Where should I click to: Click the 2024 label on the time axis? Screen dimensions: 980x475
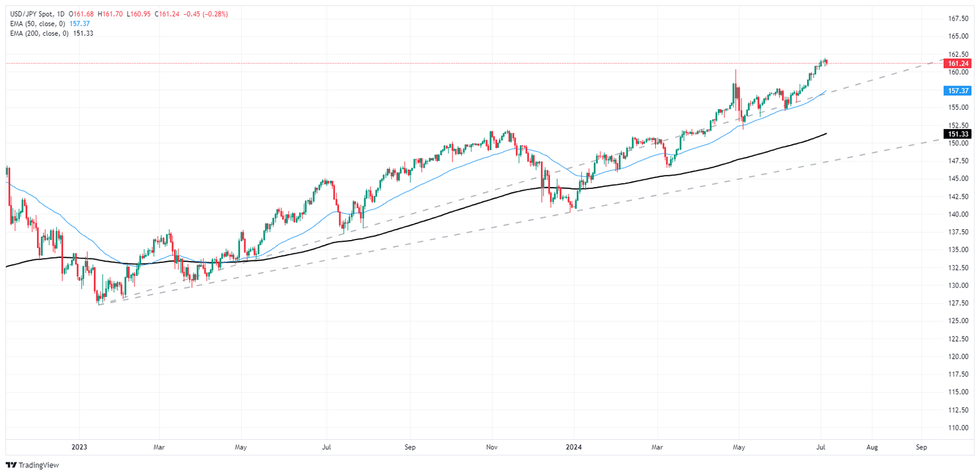click(x=574, y=448)
